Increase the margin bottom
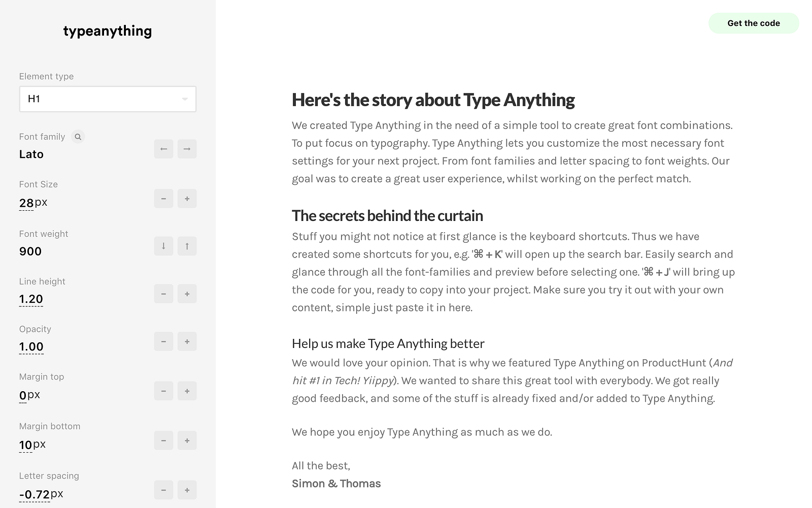 point(187,441)
